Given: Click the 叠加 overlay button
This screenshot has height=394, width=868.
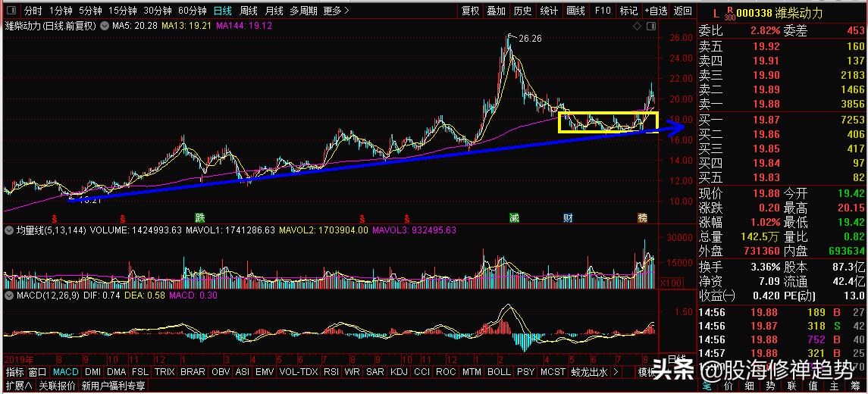Looking at the screenshot, I should pyautogui.click(x=496, y=11).
